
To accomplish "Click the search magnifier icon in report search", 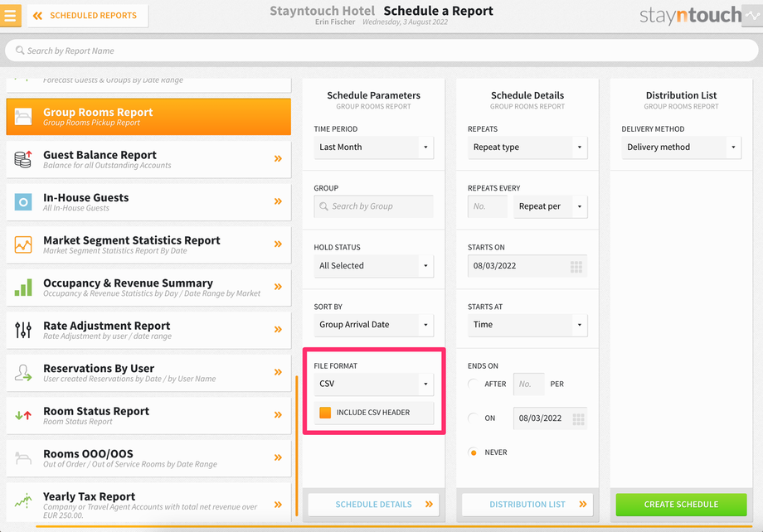I will (20, 50).
